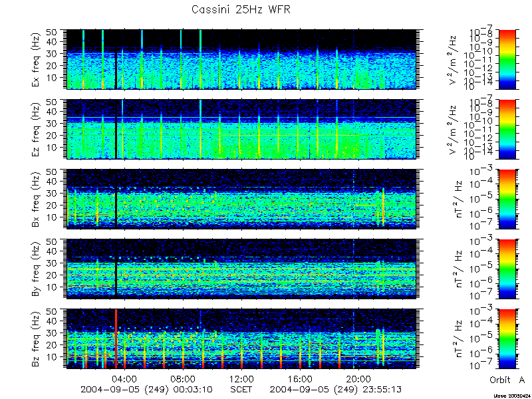Click the tall red spike in Bz panel

click(116, 338)
